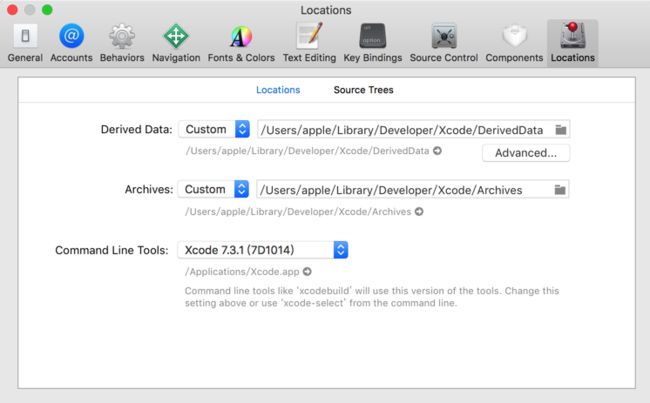Choose Archives folder via folder icon
Screen dimensions: 650x403
click(x=560, y=190)
